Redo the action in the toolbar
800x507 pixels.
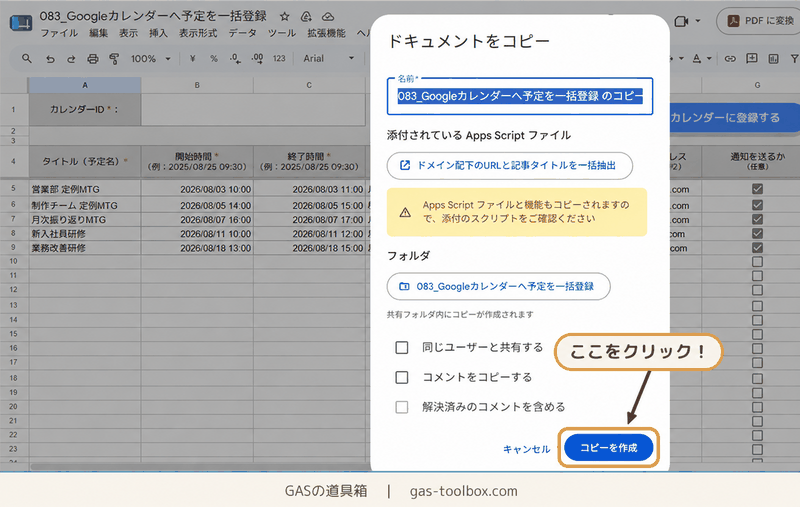[71, 59]
